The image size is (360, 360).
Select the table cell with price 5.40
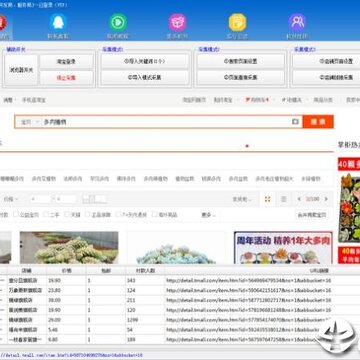(66, 330)
